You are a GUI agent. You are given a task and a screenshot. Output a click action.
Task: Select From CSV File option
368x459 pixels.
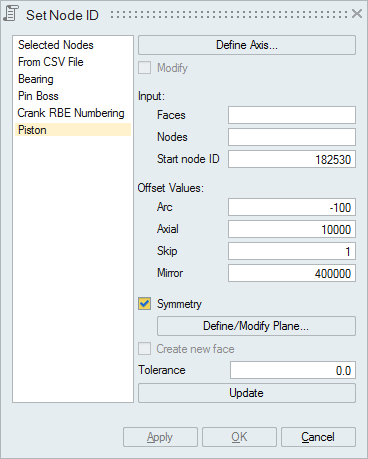pos(73,62)
